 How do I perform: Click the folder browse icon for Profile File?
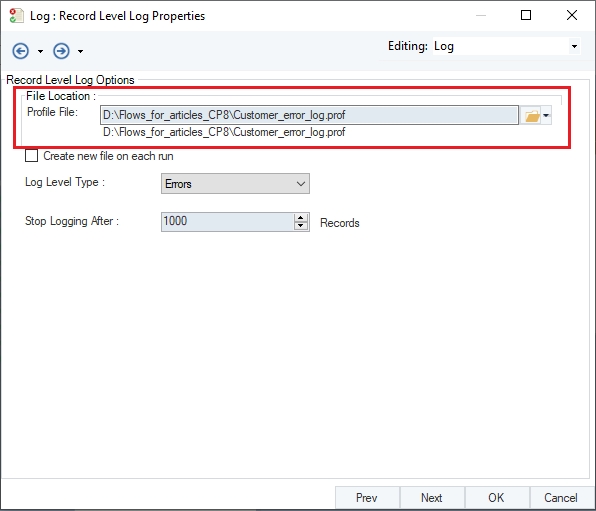pyautogui.click(x=532, y=116)
